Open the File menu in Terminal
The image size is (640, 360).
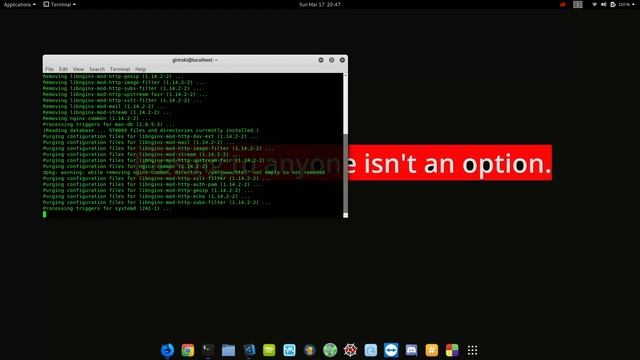coord(49,69)
